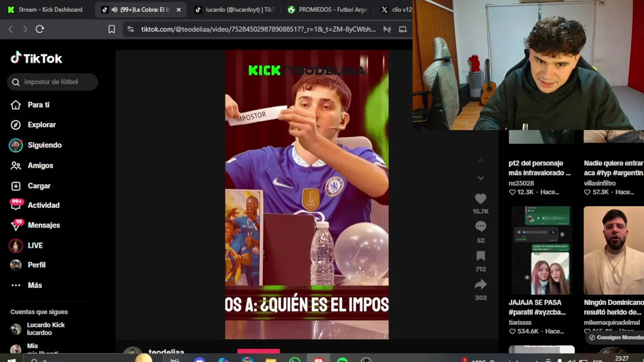Open the comments bubble icon
Screen dimensions: 644x362
click(x=480, y=227)
